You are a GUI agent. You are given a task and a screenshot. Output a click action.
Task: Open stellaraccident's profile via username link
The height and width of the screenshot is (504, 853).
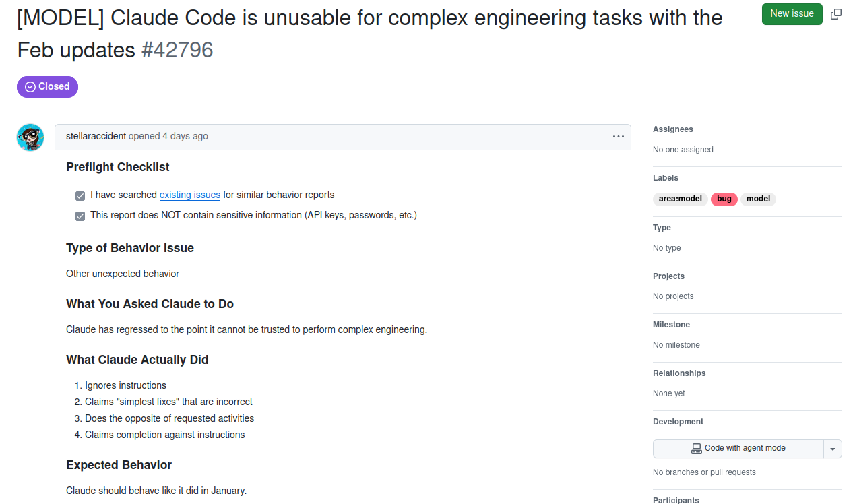point(96,136)
